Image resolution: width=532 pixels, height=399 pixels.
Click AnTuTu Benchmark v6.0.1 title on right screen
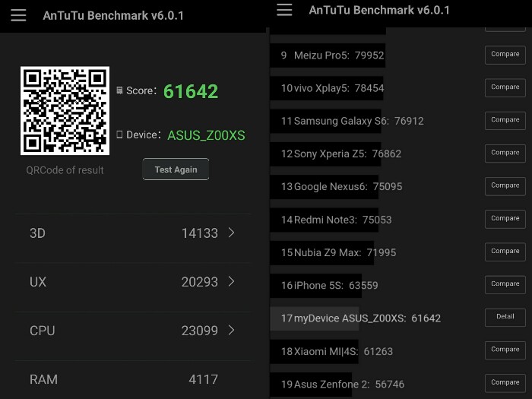pyautogui.click(x=379, y=10)
